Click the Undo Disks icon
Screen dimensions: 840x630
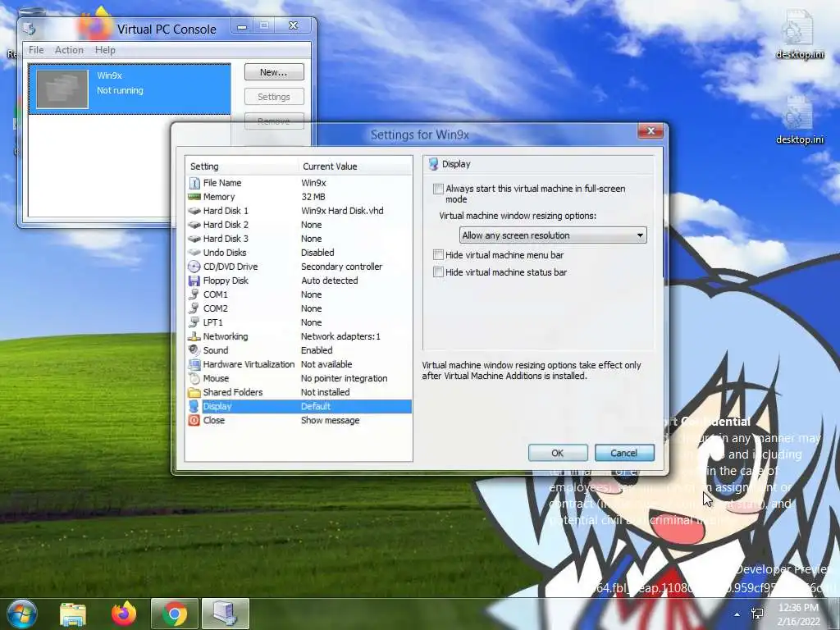[194, 253]
